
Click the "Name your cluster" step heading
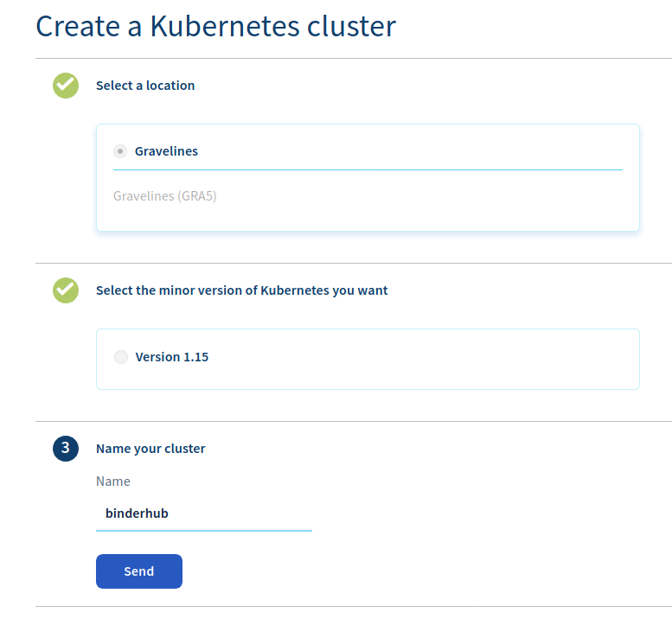pyautogui.click(x=150, y=449)
